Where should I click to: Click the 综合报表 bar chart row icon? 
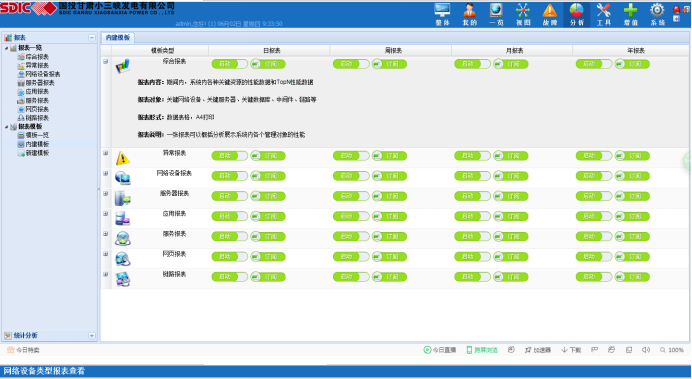[x=122, y=67]
